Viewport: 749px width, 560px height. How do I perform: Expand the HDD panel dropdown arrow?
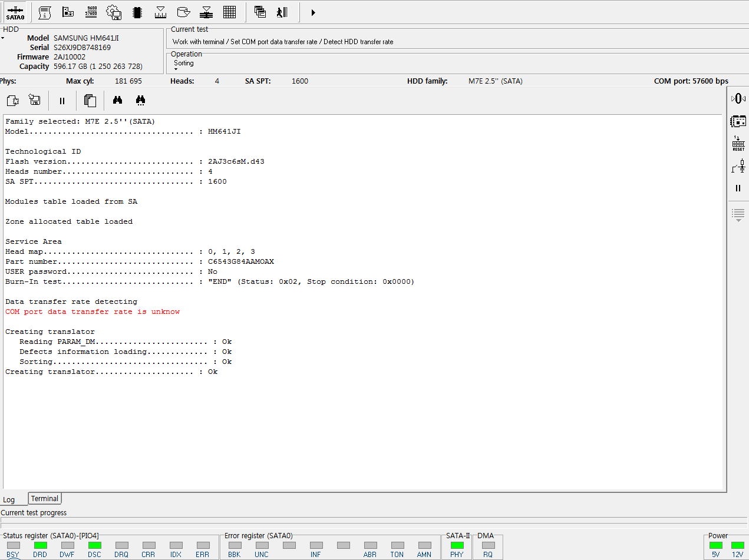pyautogui.click(x=2, y=38)
